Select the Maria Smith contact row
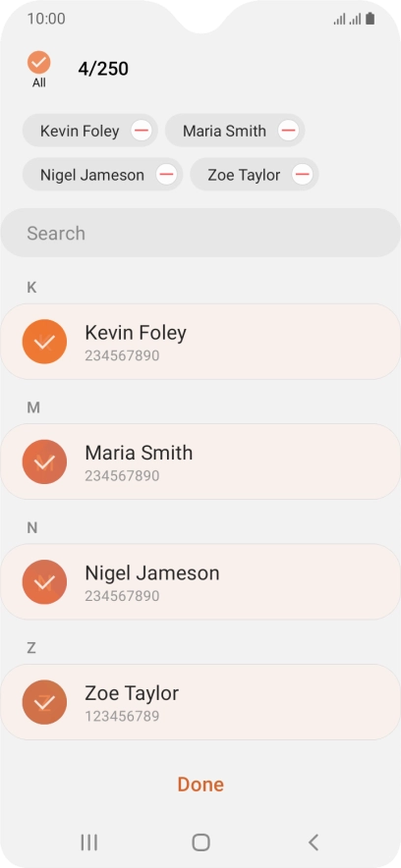Image resolution: width=401 pixels, height=868 pixels. click(x=200, y=461)
